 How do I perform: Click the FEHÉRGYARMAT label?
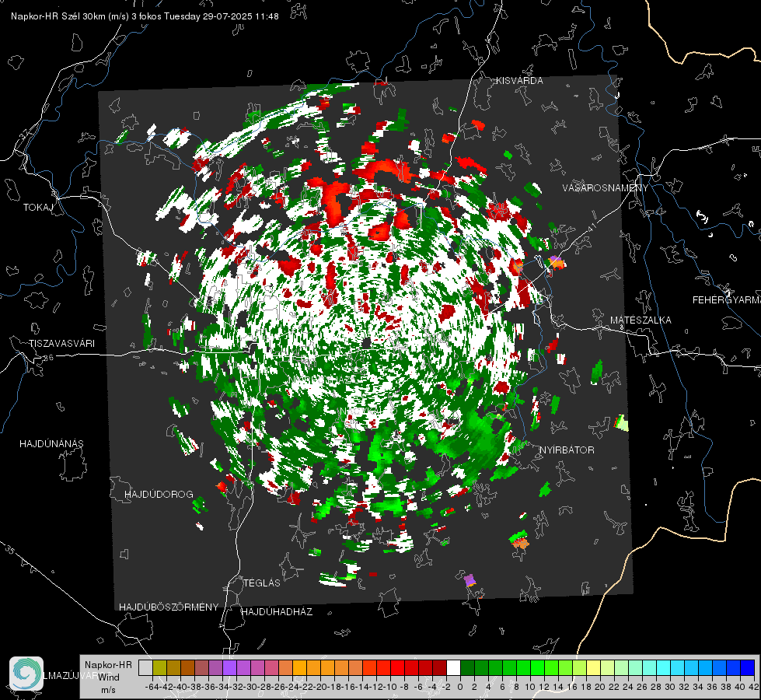tap(727, 299)
